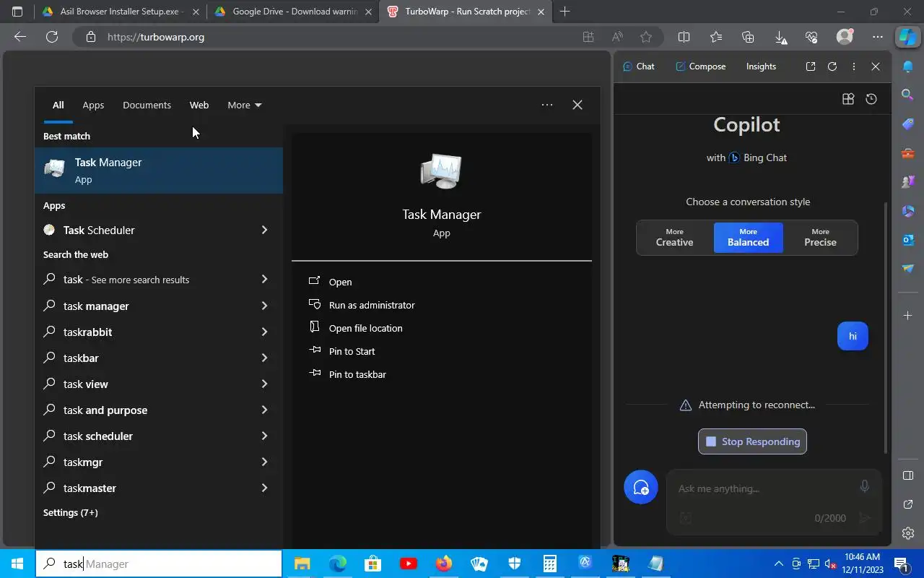The image size is (924, 578).
Task: Add a sidebar app with plus
Action: coord(908,316)
